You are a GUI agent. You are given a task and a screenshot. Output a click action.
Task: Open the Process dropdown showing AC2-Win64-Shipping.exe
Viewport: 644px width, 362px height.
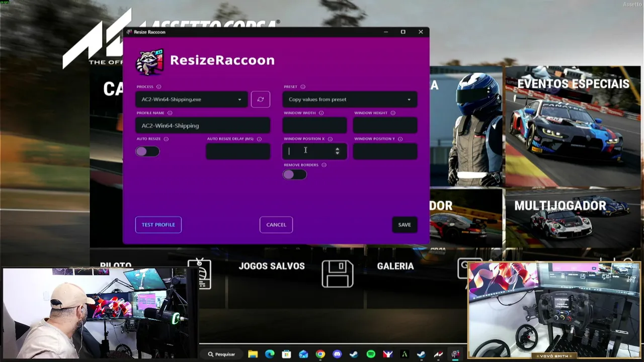191,100
